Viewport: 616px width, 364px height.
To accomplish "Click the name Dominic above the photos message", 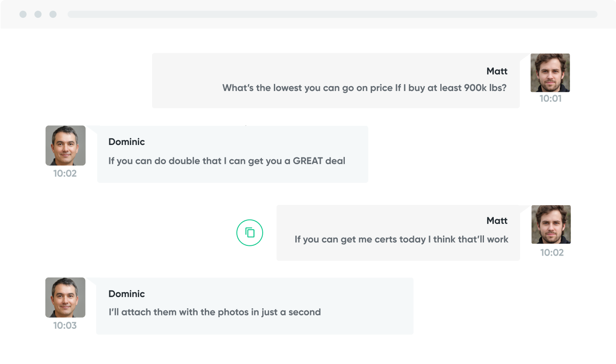I will pos(127,294).
